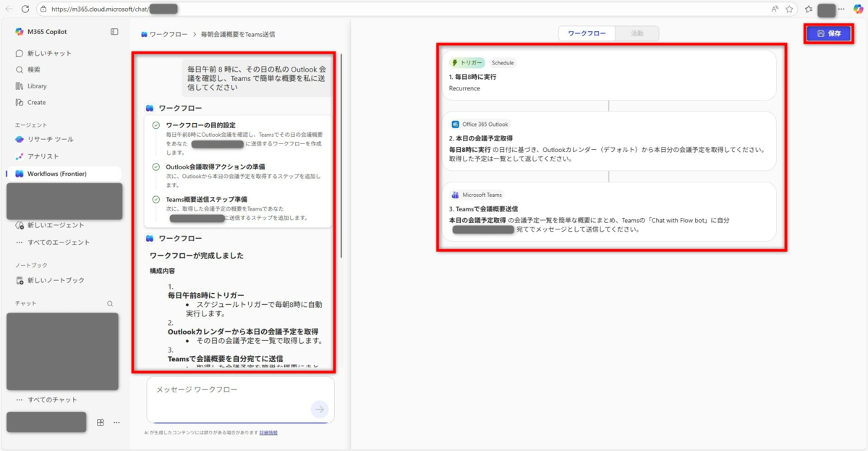Click the lock icon in address bar
The image size is (868, 451).
43,9
